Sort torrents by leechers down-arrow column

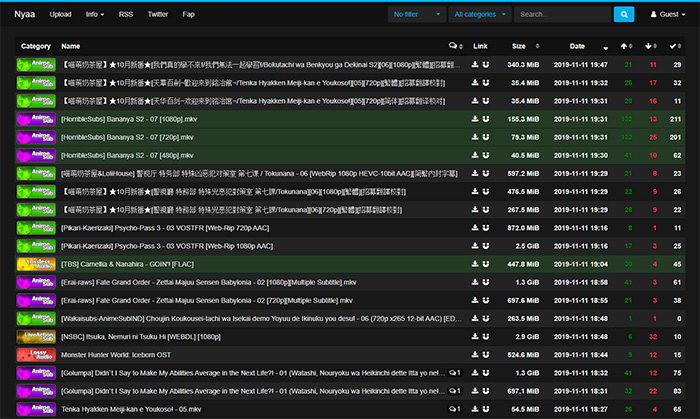(x=650, y=46)
